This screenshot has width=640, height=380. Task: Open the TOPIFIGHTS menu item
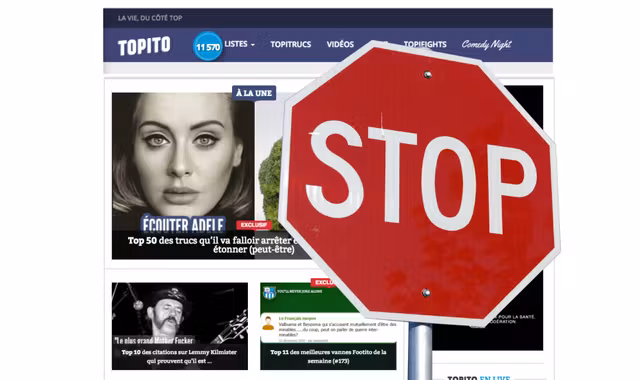[425, 44]
